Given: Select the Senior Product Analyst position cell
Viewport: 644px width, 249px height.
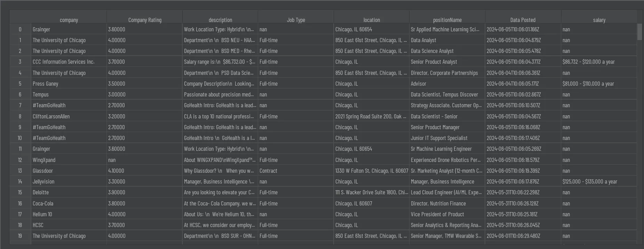Looking at the screenshot, I should point(447,62).
